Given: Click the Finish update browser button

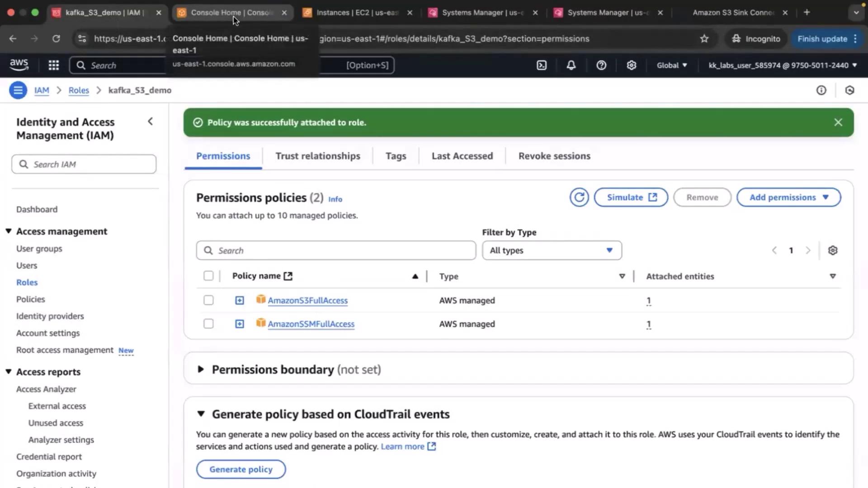Looking at the screenshot, I should point(827,39).
